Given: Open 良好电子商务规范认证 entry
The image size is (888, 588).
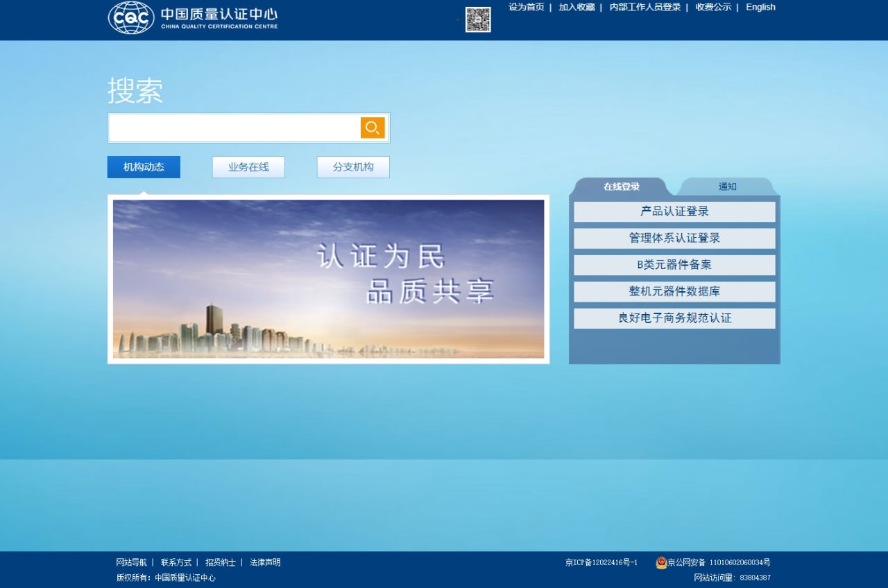Looking at the screenshot, I should click(674, 318).
